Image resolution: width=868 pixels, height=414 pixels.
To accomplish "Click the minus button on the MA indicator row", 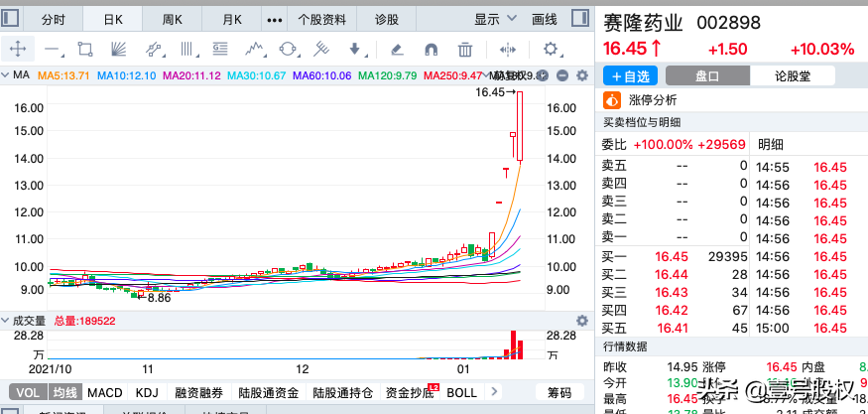I will click(x=561, y=75).
